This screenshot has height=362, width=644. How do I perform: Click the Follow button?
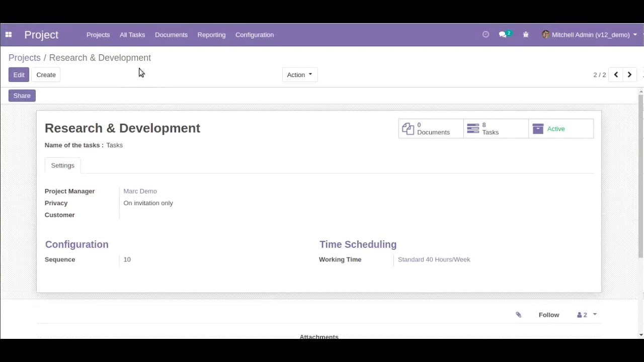pyautogui.click(x=549, y=315)
